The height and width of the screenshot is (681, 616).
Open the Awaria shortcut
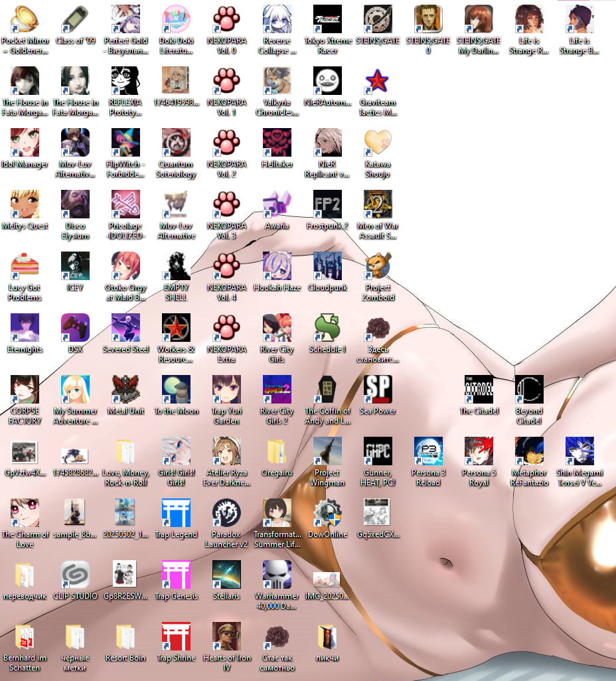click(277, 204)
